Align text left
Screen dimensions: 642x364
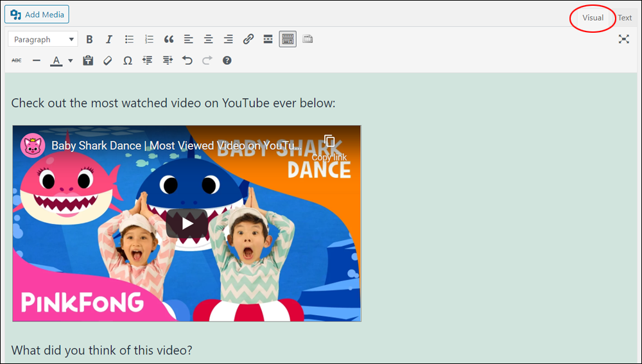click(188, 39)
